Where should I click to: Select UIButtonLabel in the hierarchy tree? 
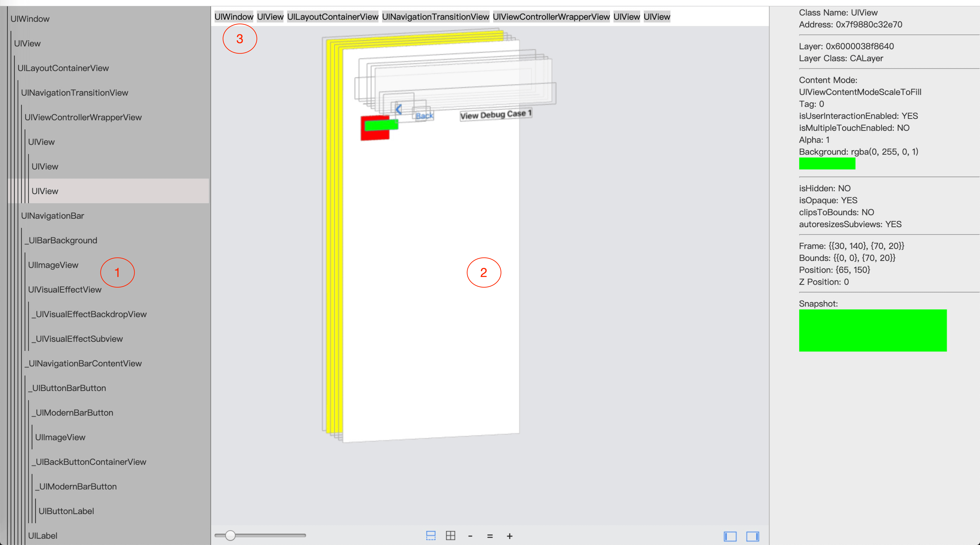pos(66,511)
